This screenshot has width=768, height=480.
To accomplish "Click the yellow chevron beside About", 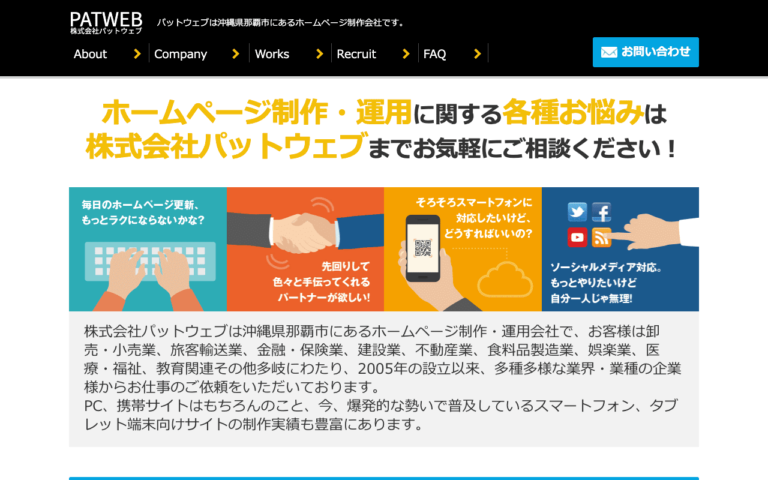I will [137, 54].
